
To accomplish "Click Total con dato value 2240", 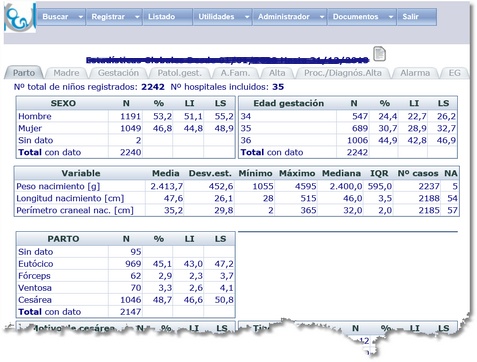I will 130,152.
